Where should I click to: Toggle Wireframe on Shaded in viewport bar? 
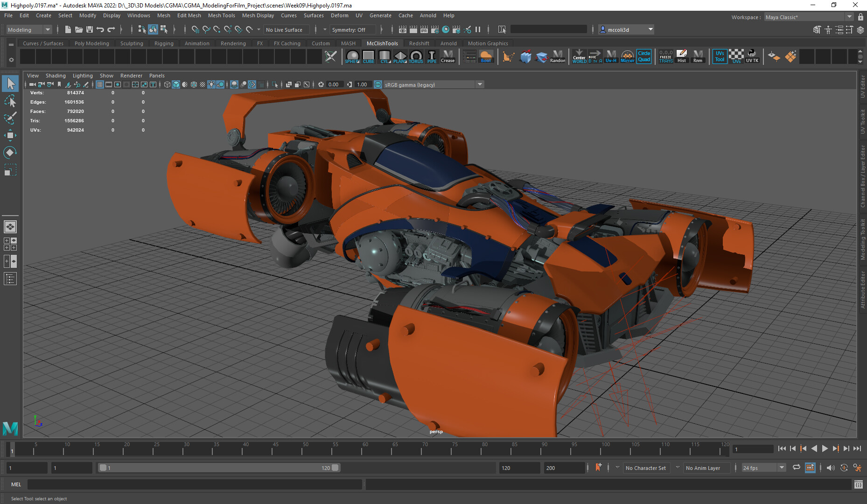[x=194, y=84]
